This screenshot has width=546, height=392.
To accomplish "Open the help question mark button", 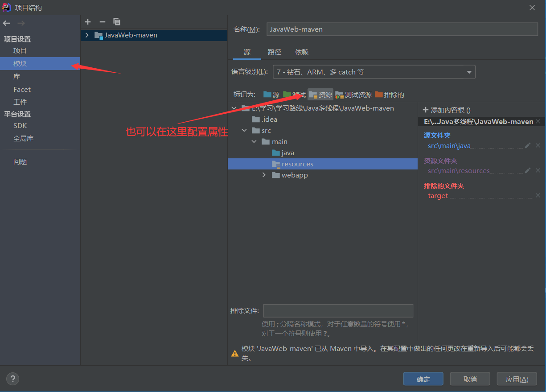I will pyautogui.click(x=12, y=379).
